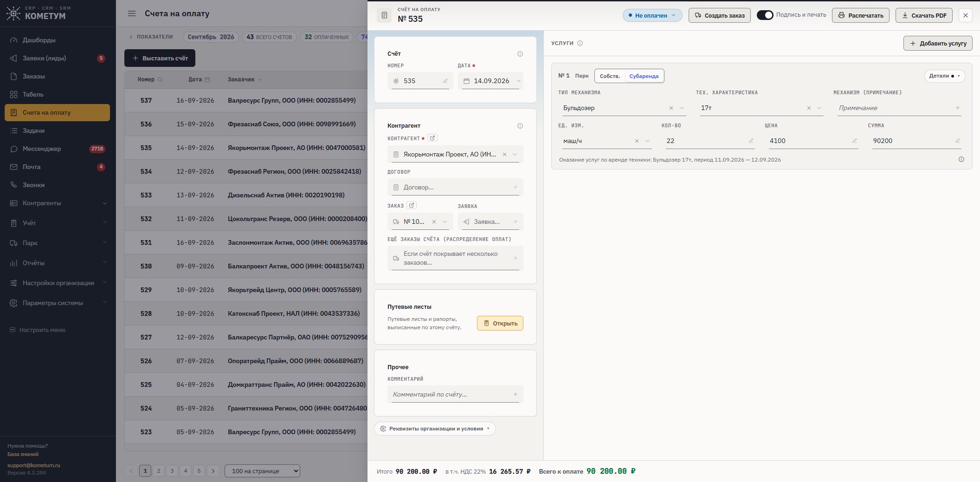
Task: Click info icon in the Счёт card
Action: pos(520,54)
